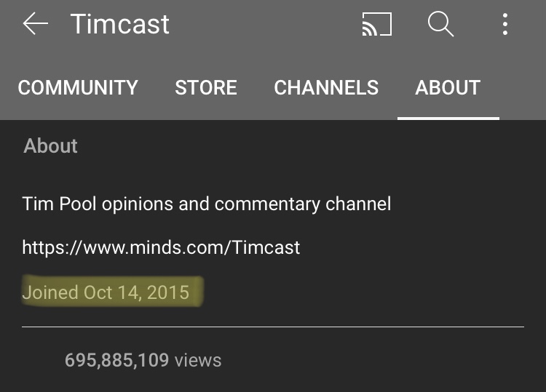546x392 pixels.
Task: Click the Joined Oct 14, 2015 text
Action: (x=106, y=292)
